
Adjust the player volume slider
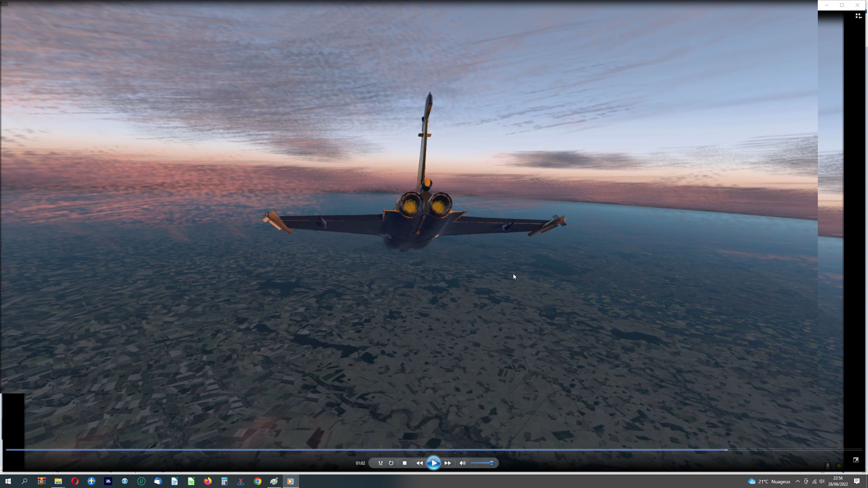[x=481, y=463]
